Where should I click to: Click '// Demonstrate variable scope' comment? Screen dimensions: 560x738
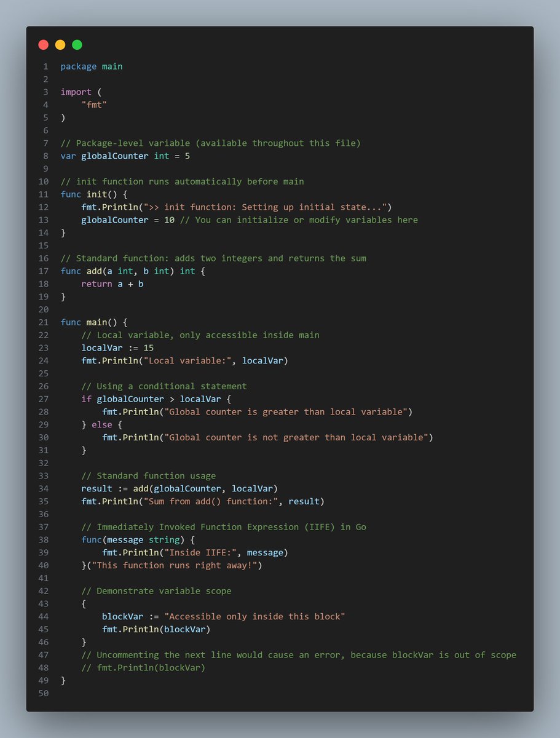click(157, 592)
